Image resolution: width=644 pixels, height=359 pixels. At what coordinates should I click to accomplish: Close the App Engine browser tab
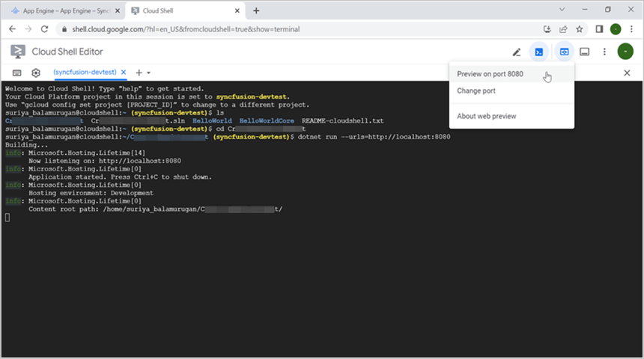click(x=118, y=11)
